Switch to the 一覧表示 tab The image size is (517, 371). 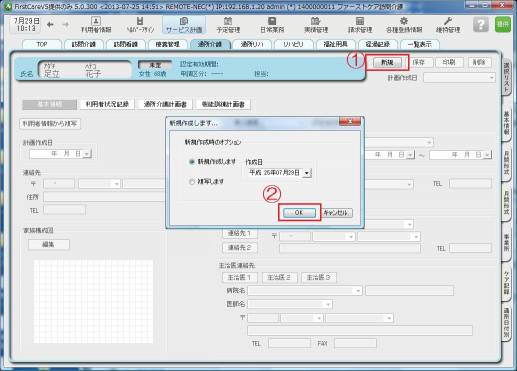pos(420,44)
